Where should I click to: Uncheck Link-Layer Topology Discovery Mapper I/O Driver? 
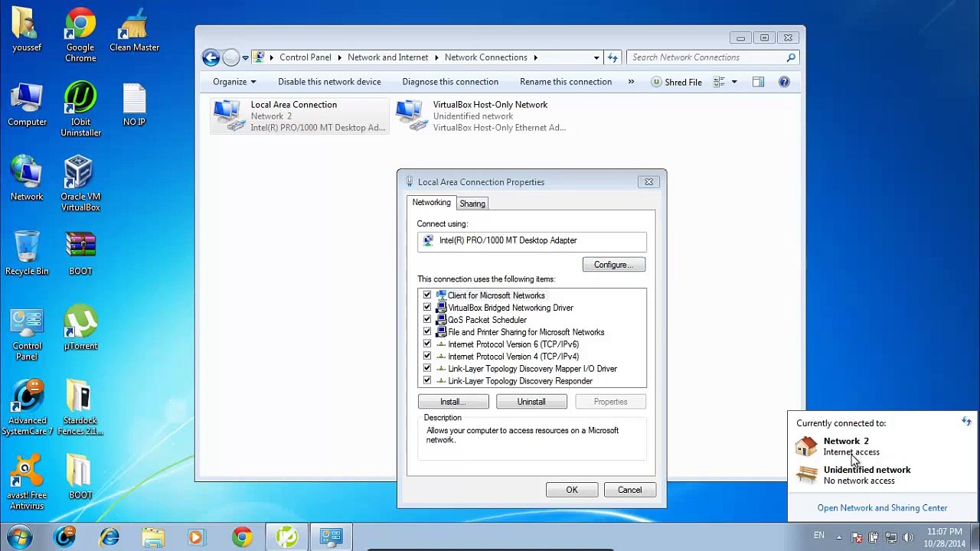tap(427, 369)
